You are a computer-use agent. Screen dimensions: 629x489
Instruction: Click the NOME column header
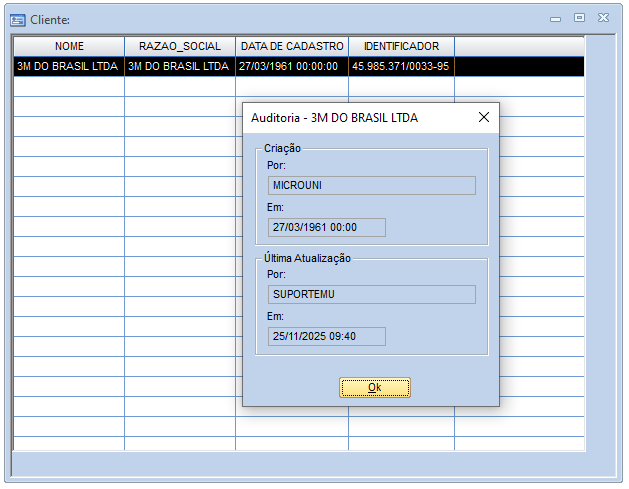(69, 46)
